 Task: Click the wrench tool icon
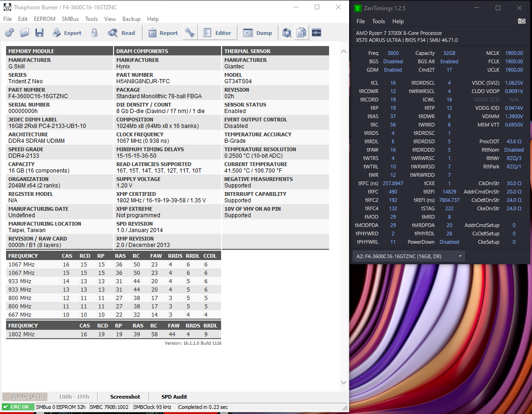(x=190, y=33)
